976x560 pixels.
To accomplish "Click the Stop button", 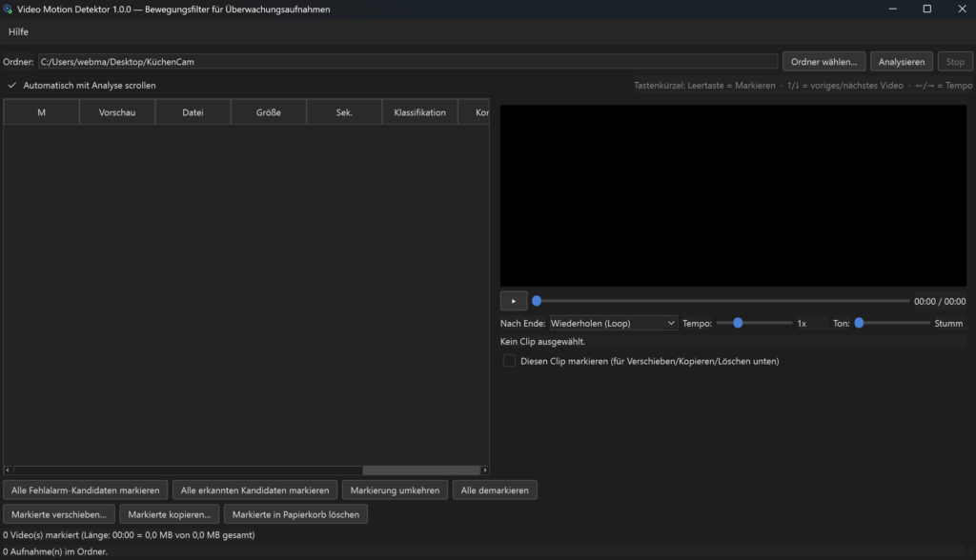I will click(x=955, y=62).
